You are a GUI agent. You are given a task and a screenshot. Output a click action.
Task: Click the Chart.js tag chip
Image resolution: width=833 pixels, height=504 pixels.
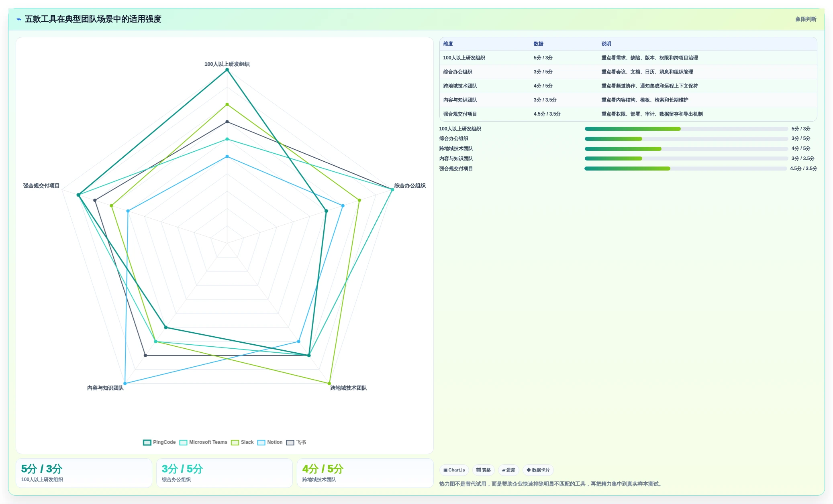point(454,470)
